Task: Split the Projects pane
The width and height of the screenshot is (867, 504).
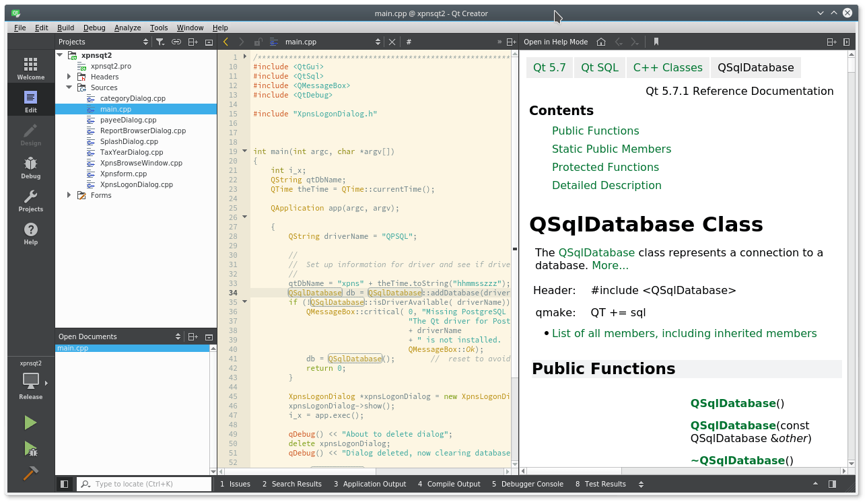Action: (193, 42)
